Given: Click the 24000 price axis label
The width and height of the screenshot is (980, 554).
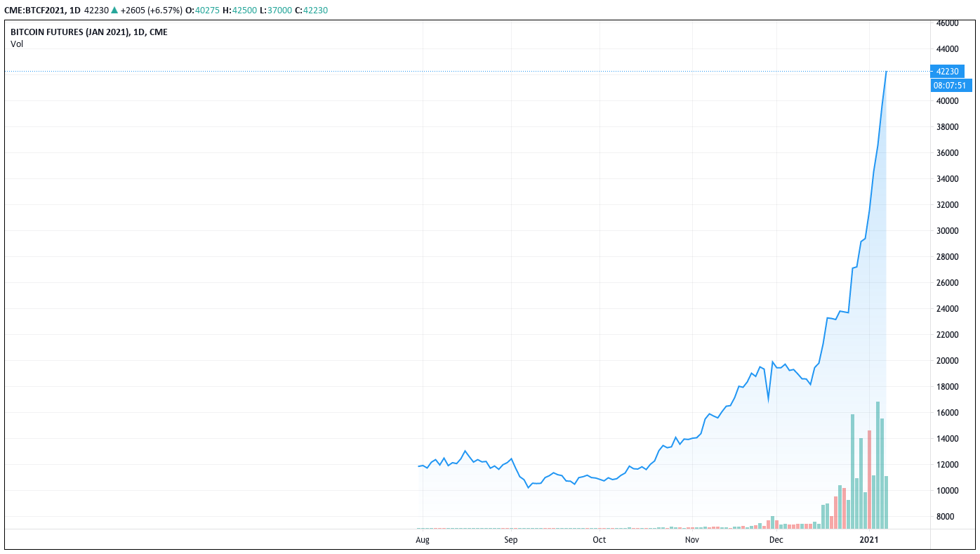Looking at the screenshot, I should point(948,309).
